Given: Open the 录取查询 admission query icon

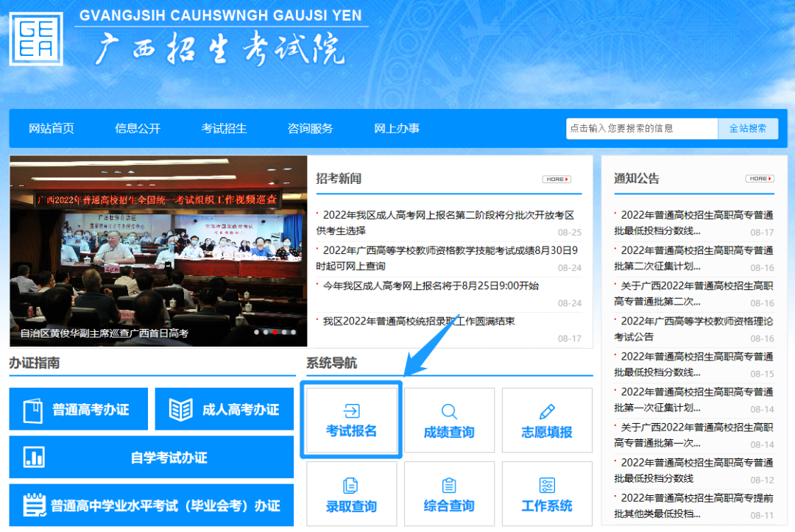Looking at the screenshot, I should coord(351,486).
